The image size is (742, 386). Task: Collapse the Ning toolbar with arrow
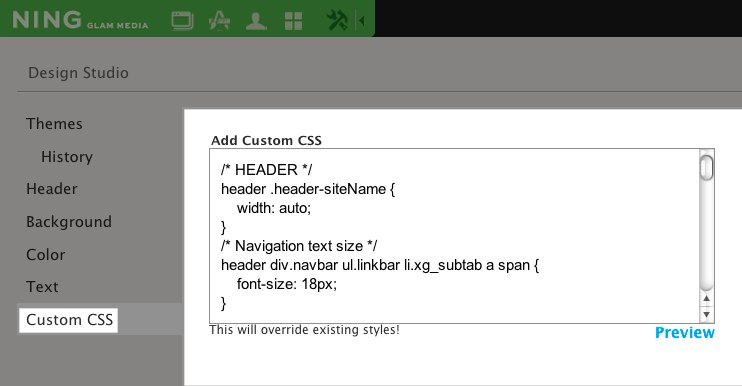point(362,21)
